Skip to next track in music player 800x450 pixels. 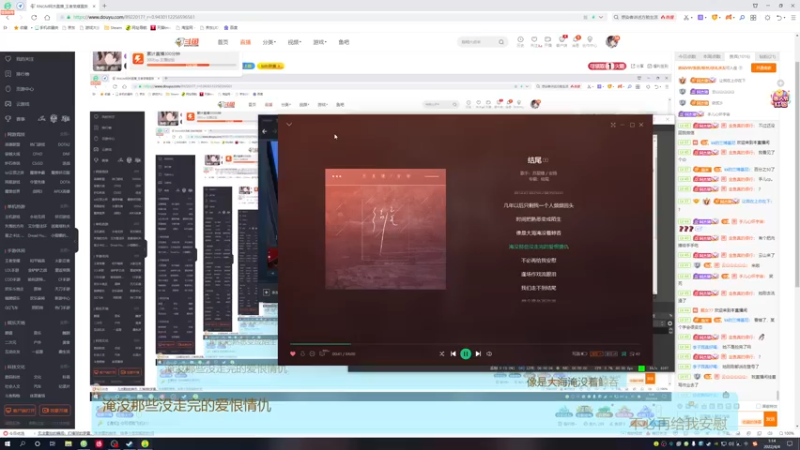478,354
